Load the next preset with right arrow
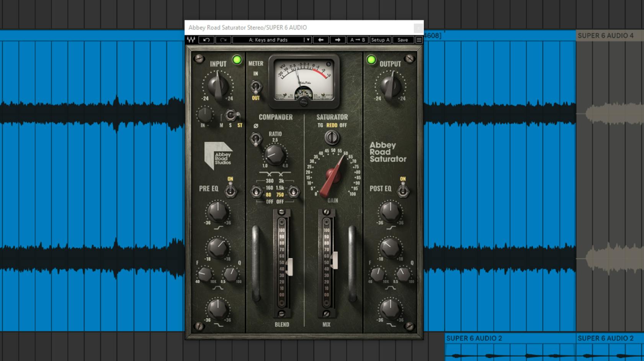The width and height of the screenshot is (644, 361). [x=337, y=40]
